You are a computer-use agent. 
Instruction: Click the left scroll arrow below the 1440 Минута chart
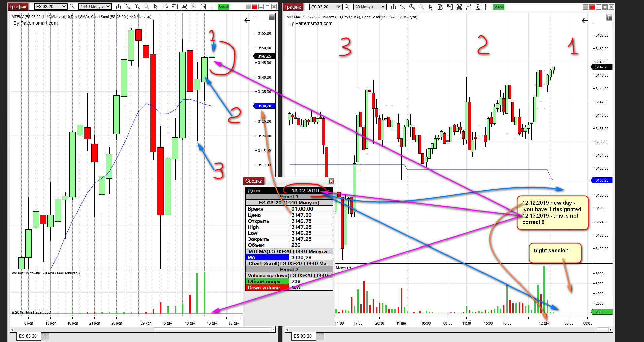click(12, 330)
